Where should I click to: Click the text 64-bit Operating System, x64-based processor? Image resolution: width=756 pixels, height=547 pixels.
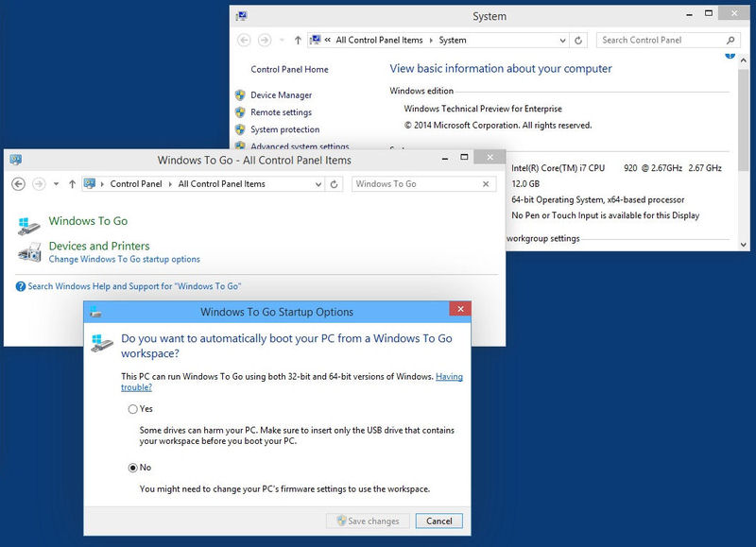pyautogui.click(x=598, y=199)
